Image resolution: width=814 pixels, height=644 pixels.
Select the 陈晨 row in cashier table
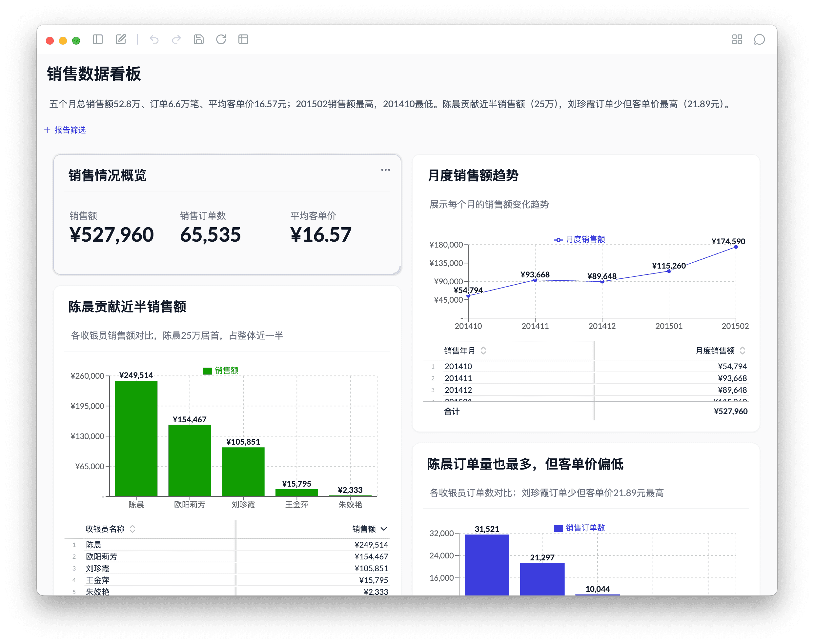coord(227,545)
